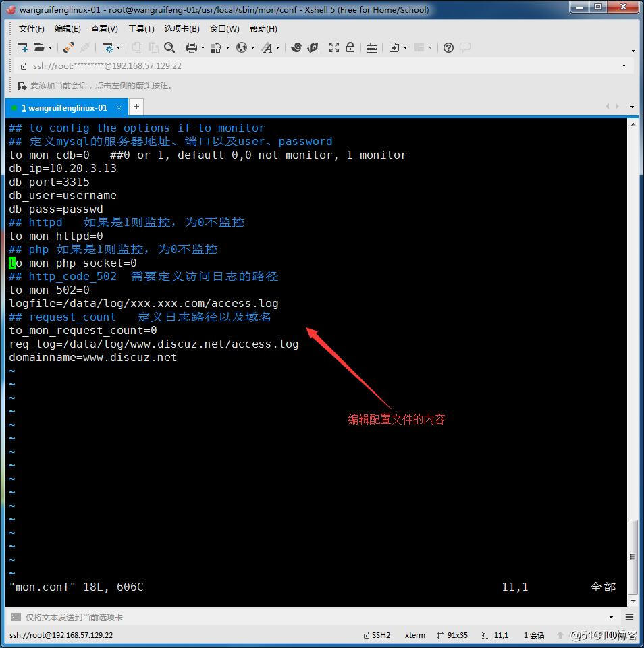Click the Reconnect plug icon

(x=69, y=47)
